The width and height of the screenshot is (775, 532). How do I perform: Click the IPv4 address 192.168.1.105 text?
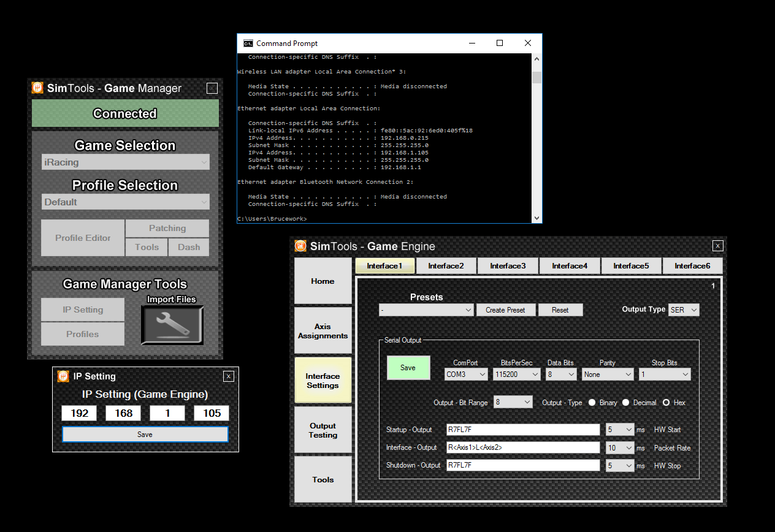click(404, 153)
